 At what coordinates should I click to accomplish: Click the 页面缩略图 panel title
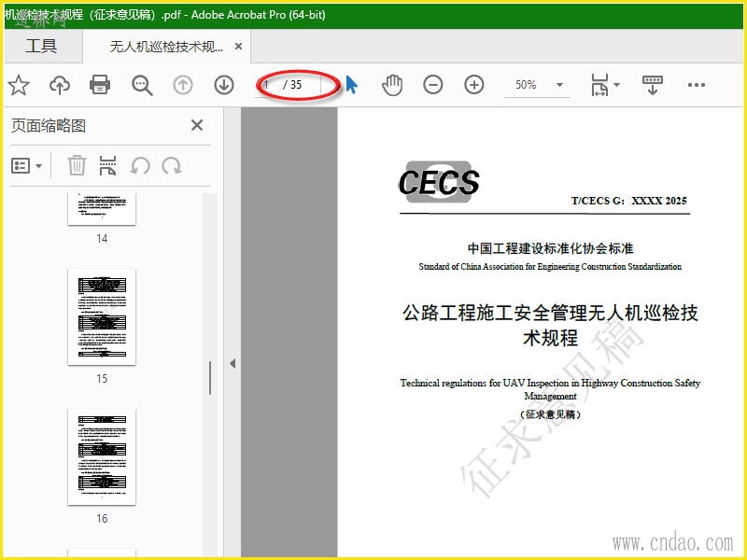(x=49, y=126)
